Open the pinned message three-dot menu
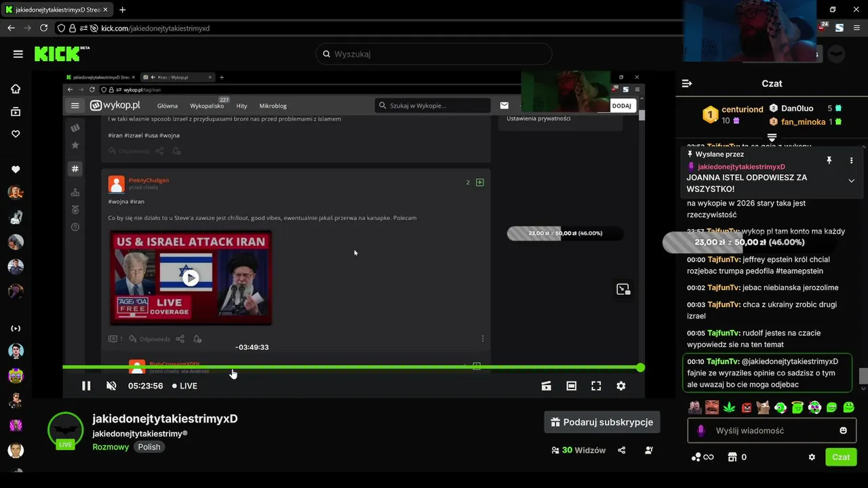Screen dimensions: 868x488 pos(851,161)
